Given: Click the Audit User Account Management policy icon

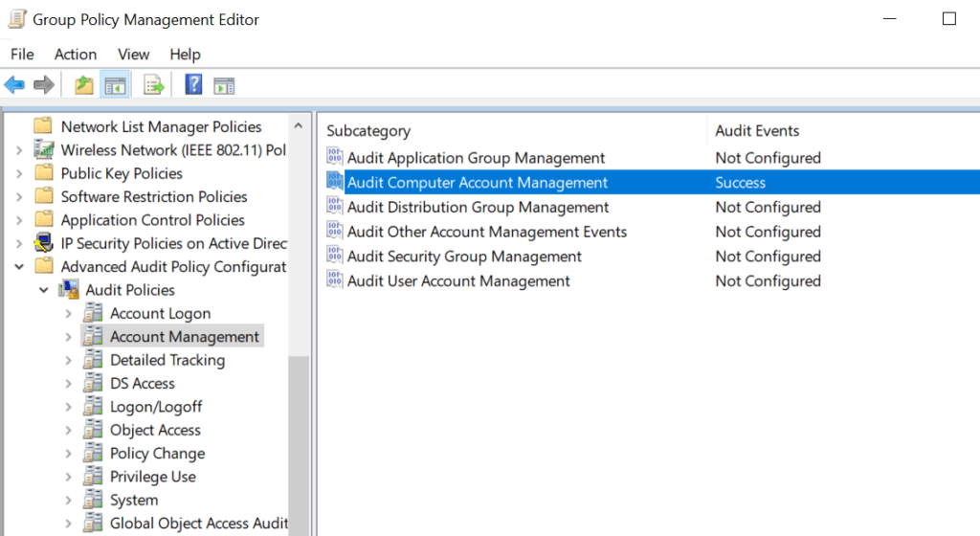Looking at the screenshot, I should [x=335, y=281].
